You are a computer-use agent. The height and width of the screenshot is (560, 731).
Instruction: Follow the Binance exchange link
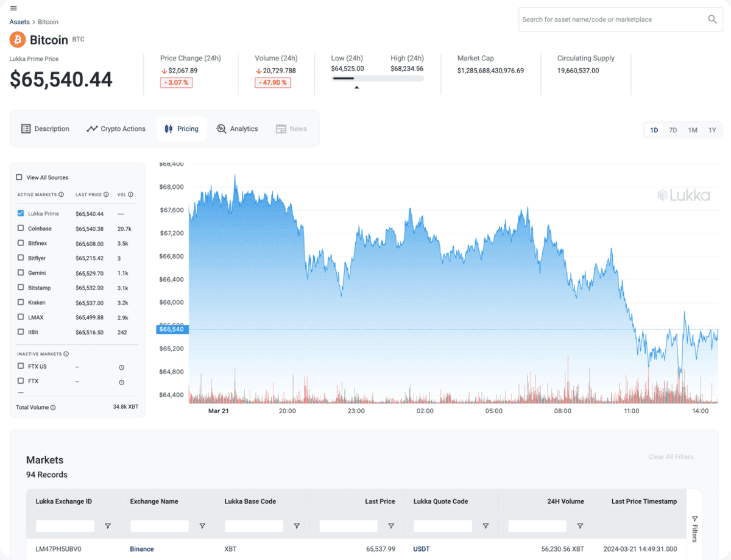point(141,548)
